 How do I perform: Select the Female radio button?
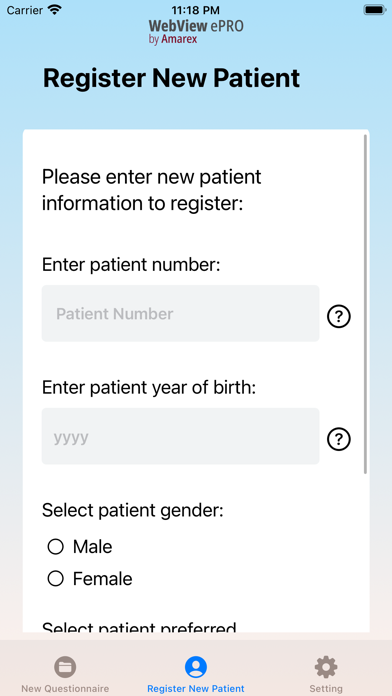tap(55, 579)
